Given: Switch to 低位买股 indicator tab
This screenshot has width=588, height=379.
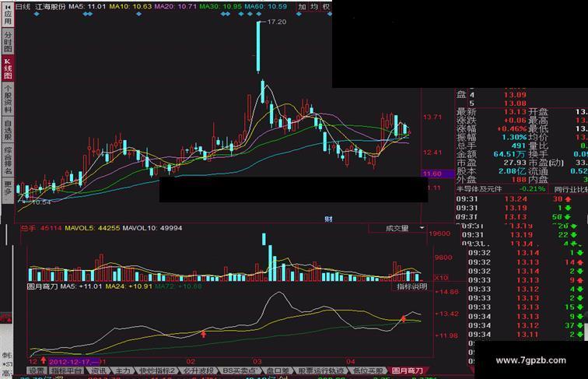Looking at the screenshot, I should click(368, 370).
